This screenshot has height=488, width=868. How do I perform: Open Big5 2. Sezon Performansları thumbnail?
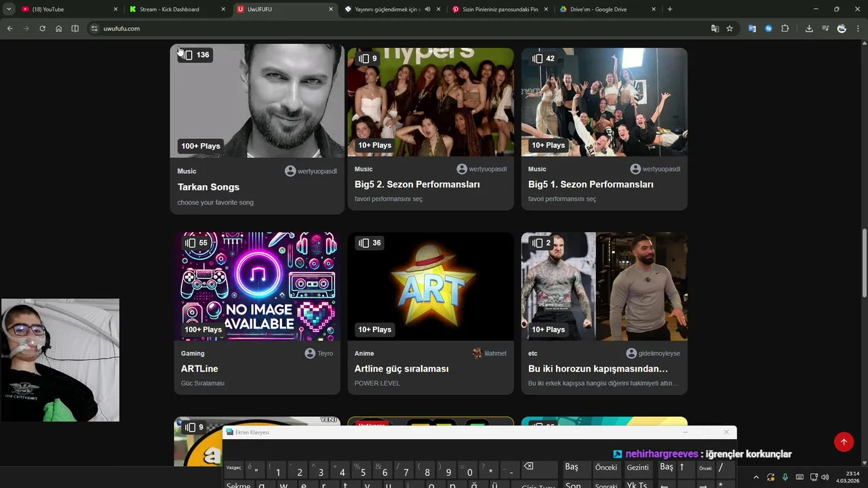(x=431, y=102)
